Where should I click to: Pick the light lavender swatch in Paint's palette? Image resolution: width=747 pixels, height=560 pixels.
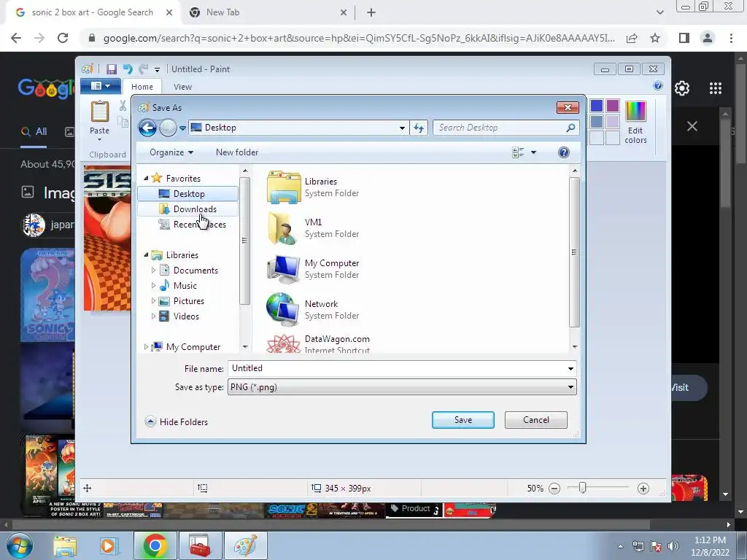tap(613, 122)
